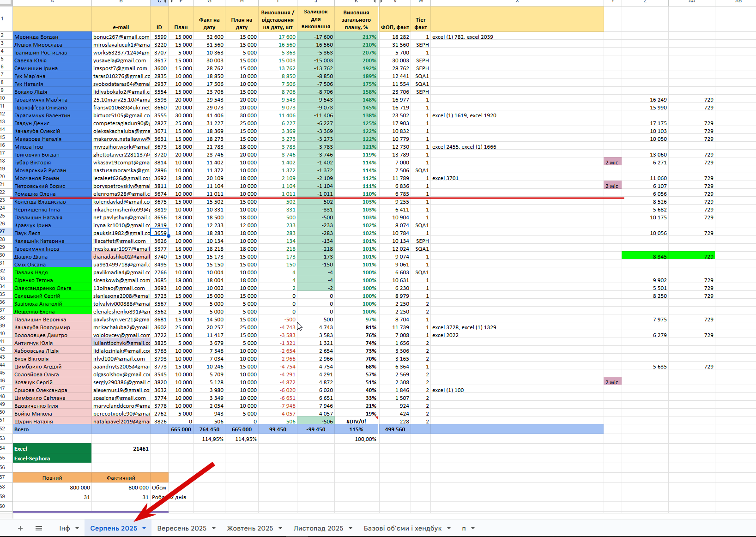The width and height of the screenshot is (756, 537).
Task: Click the Всего total row label
Action: coord(52,429)
